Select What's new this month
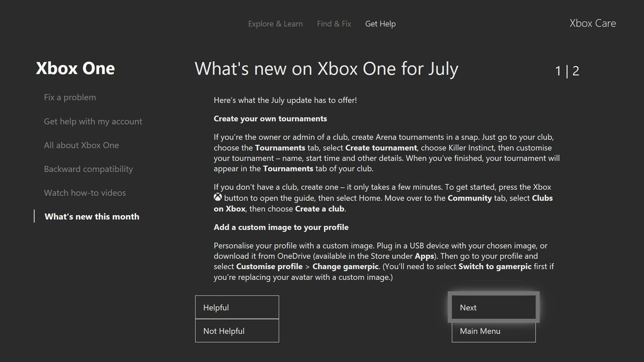 pos(91,216)
